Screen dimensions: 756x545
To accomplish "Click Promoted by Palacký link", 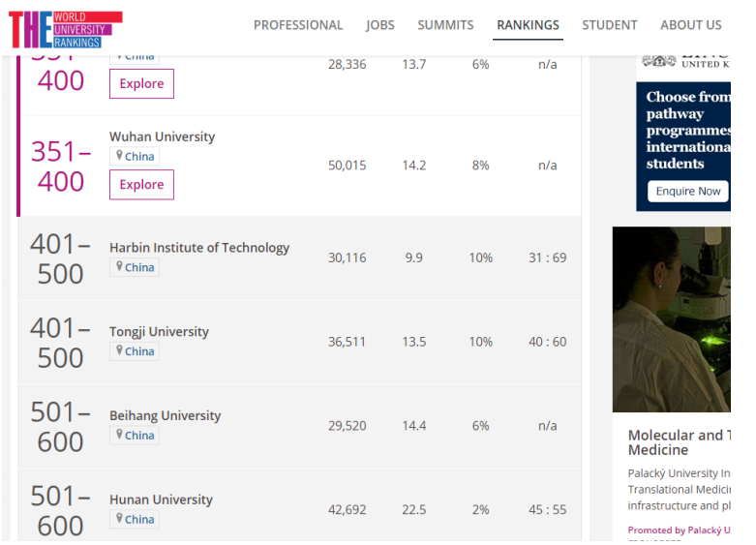I will (x=679, y=530).
